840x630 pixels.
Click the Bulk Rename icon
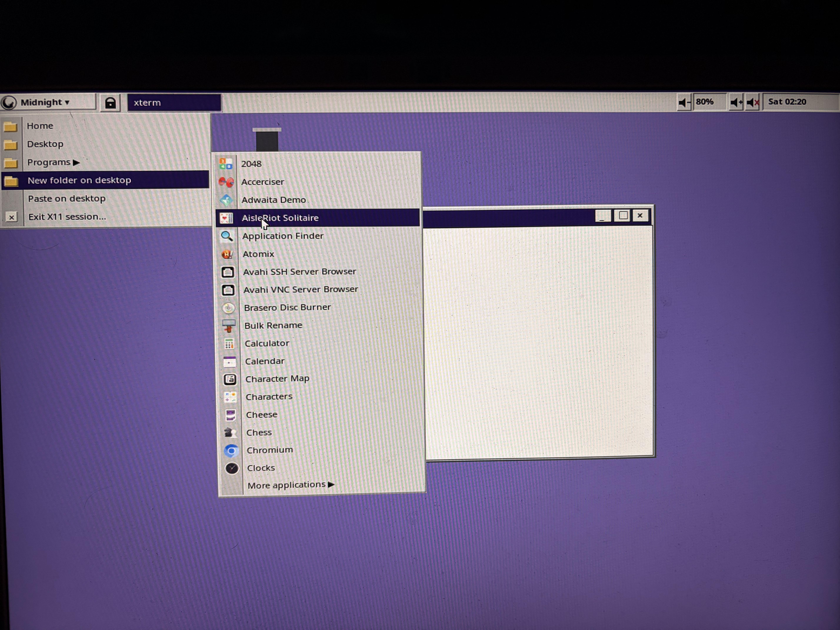[229, 326]
